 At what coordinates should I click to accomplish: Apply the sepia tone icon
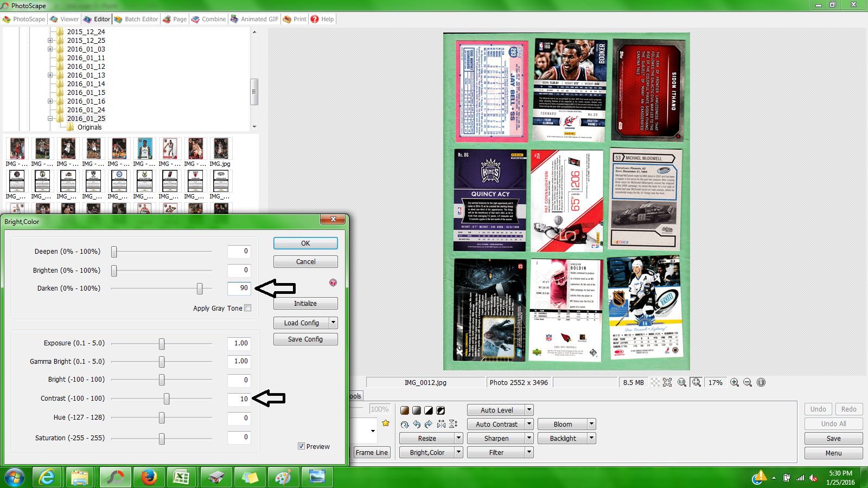click(x=405, y=410)
